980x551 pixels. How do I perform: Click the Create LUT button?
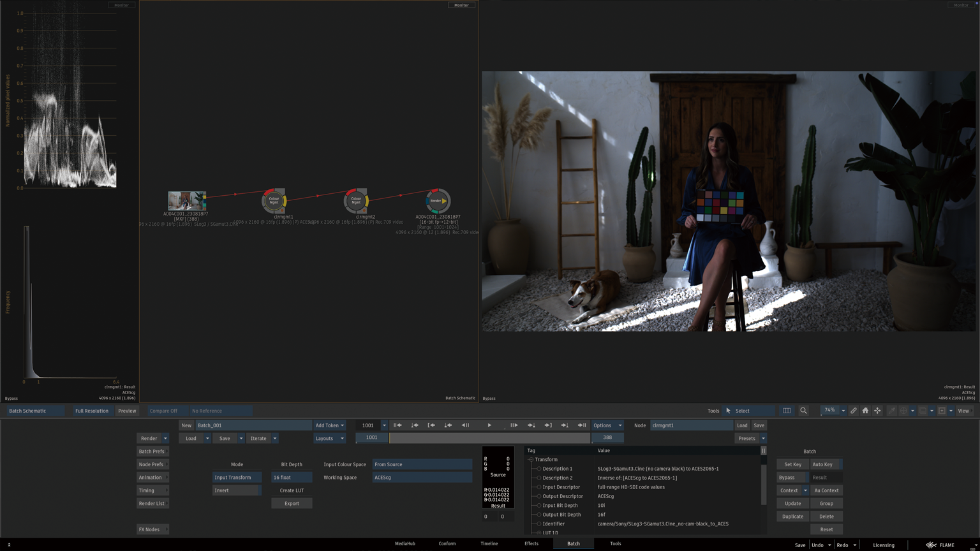(292, 490)
